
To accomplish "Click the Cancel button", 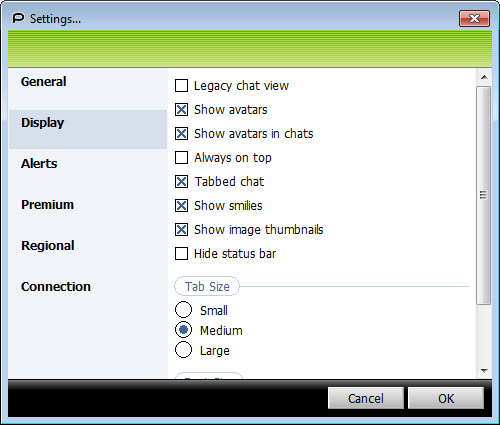I will [x=366, y=398].
